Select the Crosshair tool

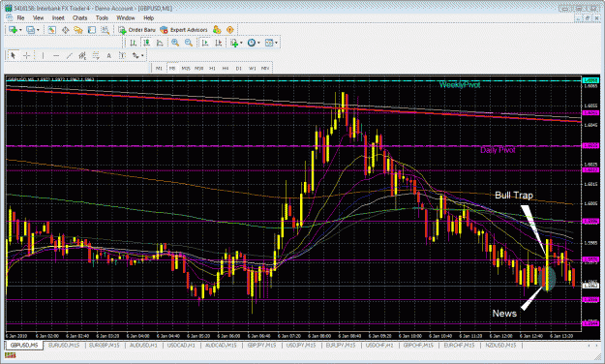click(x=26, y=55)
